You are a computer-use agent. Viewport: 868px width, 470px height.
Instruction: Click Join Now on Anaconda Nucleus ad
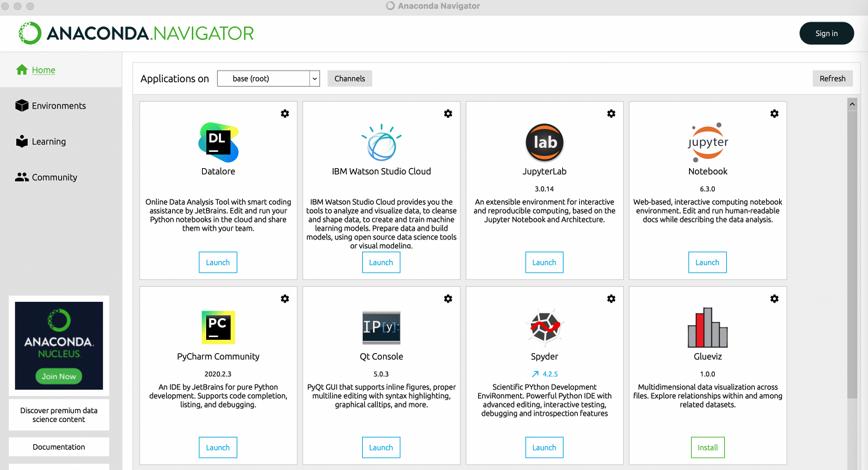coord(59,376)
